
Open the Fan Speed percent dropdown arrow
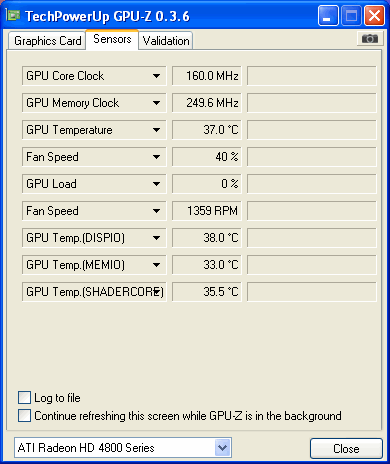pos(156,157)
